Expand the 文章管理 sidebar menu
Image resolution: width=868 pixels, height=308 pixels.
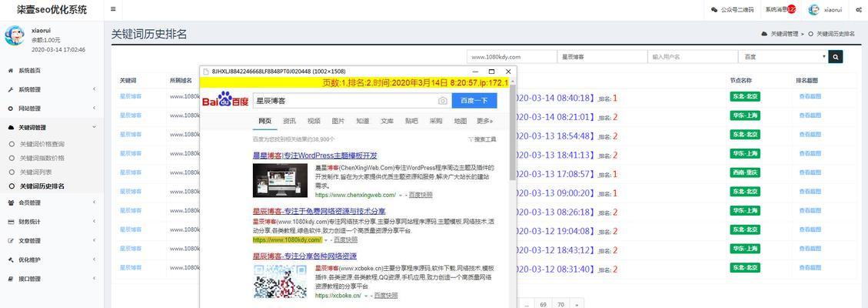coord(52,240)
